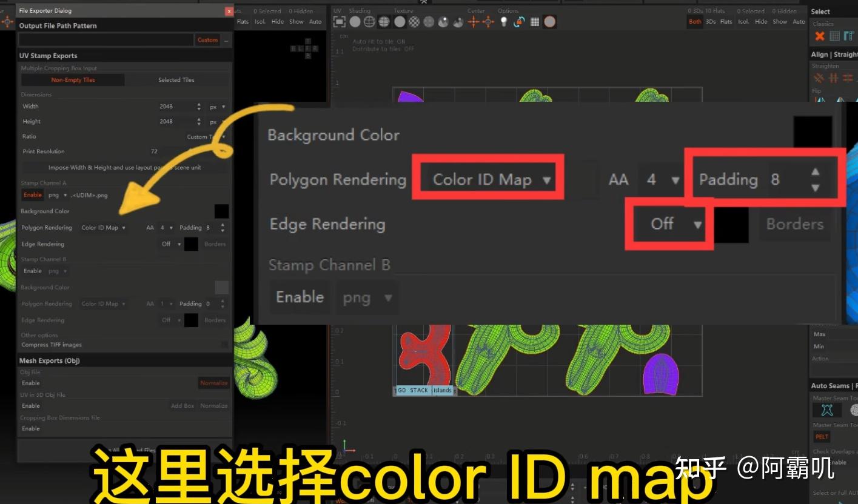This screenshot has height=504, width=858.
Task: Click Impose Width & Height button
Action: click(125, 167)
